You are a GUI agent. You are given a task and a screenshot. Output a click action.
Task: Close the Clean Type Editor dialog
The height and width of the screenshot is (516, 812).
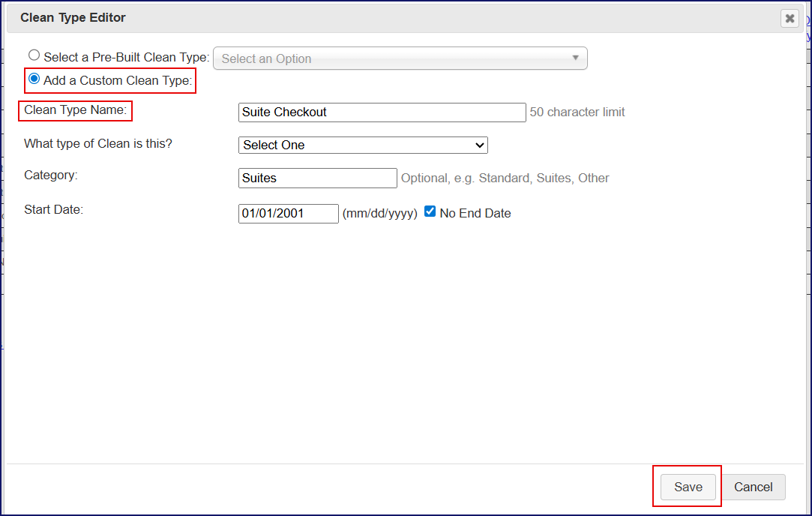tap(790, 19)
